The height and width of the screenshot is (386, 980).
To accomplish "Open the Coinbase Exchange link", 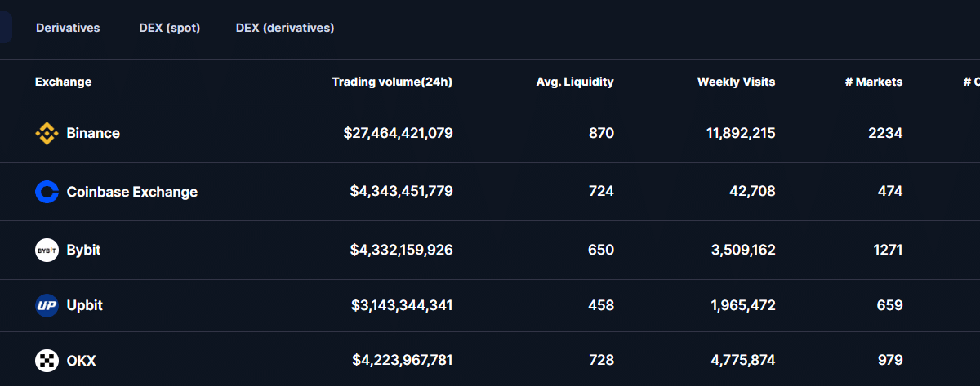I will click(131, 192).
